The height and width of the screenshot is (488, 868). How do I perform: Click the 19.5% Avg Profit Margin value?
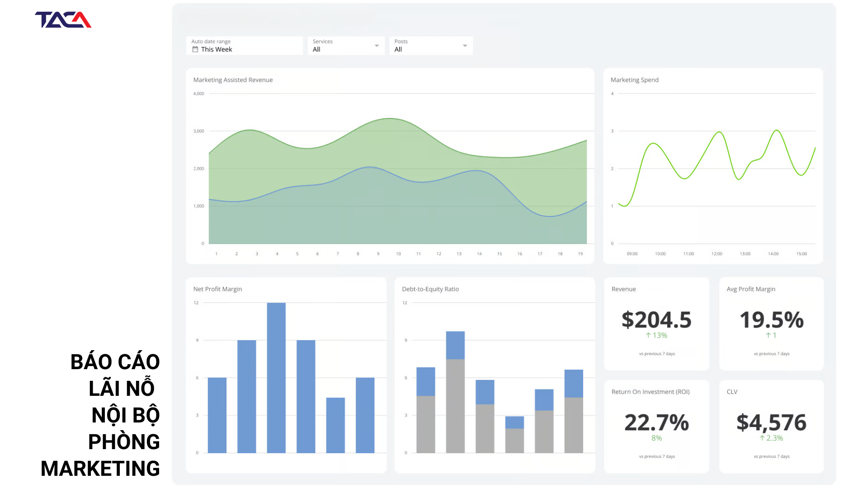tap(771, 320)
